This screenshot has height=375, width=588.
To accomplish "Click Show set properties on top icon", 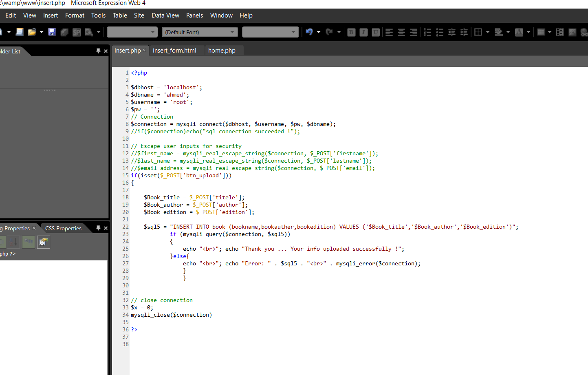I will tap(29, 242).
